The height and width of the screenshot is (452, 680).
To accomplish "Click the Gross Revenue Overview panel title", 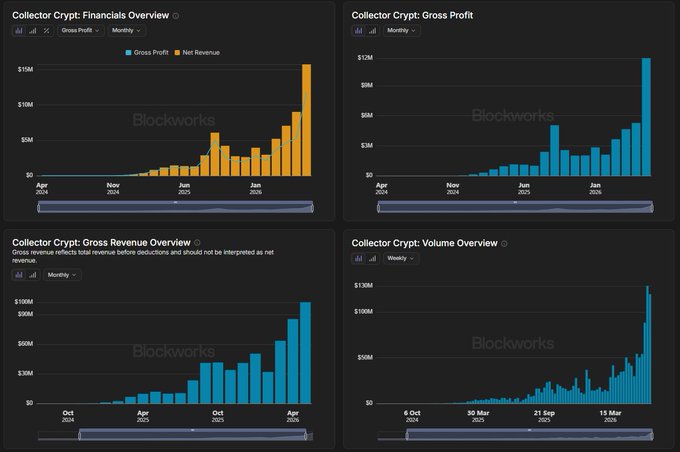I will pos(101,243).
